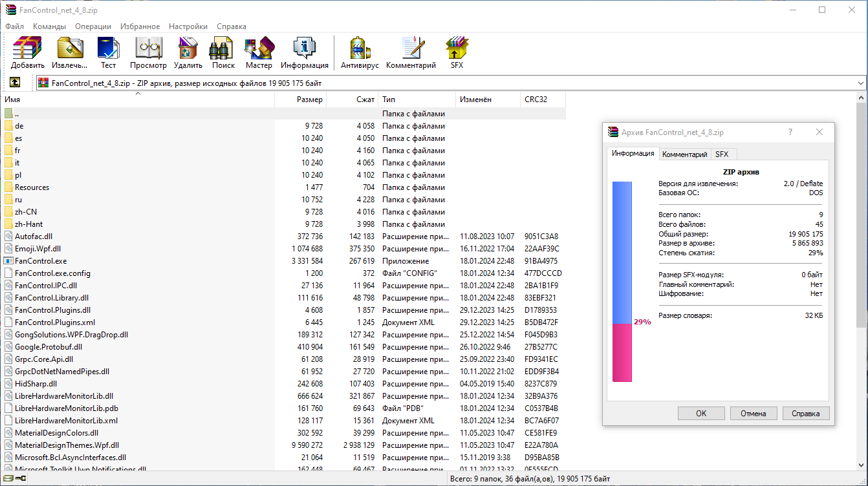Open the Просмотр (View) tool
The width and height of the screenshot is (868, 486).
coord(148,52)
